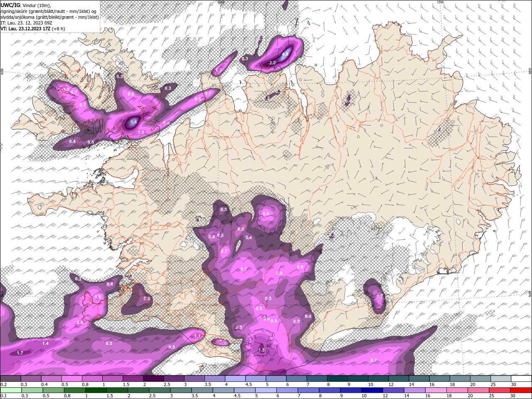Click the 'slydda/snjókoma (grátt/bleikt/grænt' legend line
Viewport: 532px width, 399px height.
49,17
